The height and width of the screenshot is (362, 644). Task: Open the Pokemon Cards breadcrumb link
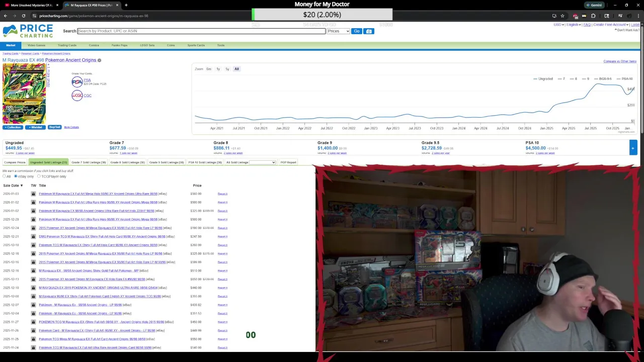coord(30,53)
